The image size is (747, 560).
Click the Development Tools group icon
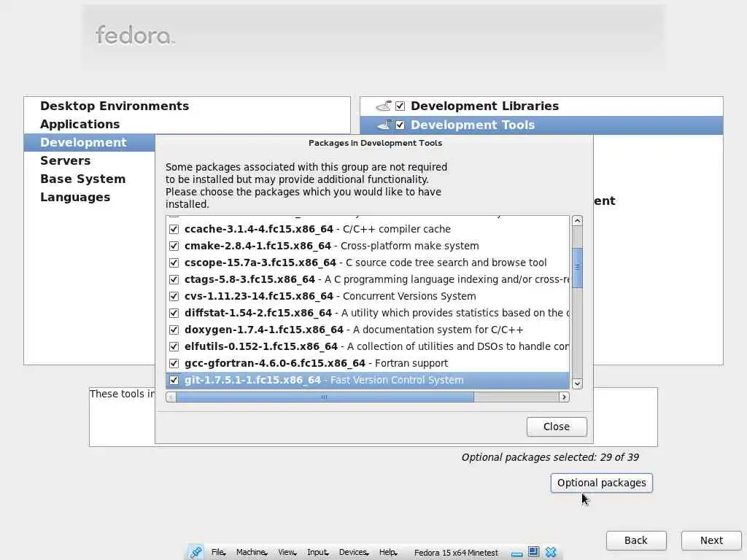click(384, 125)
